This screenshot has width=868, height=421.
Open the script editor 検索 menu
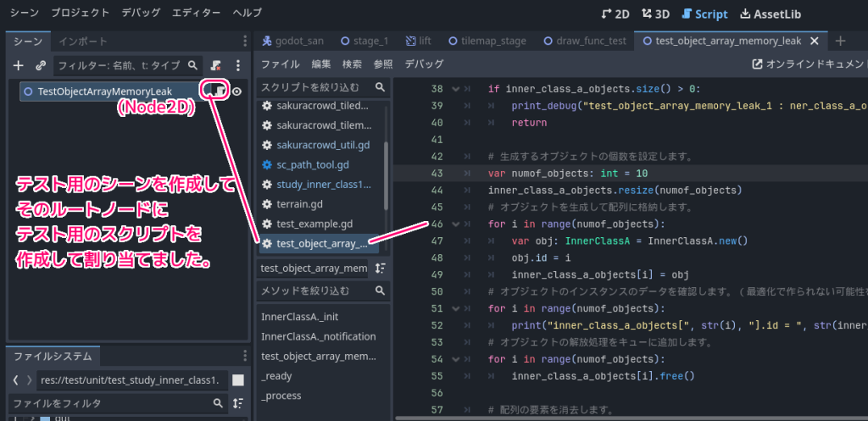tap(352, 64)
